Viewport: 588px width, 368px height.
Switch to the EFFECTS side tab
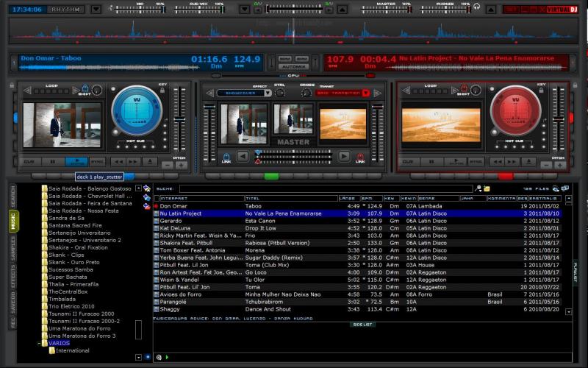point(13,277)
